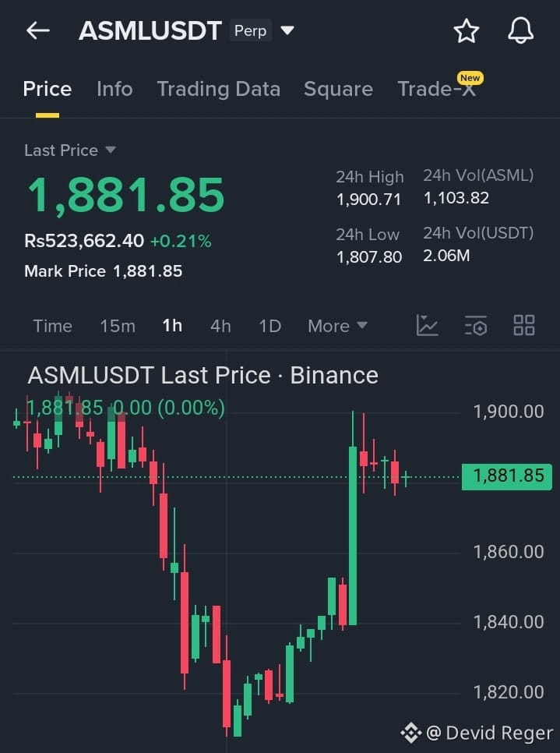Click the 24h Vol(USDT) value 2.06M

446,256
